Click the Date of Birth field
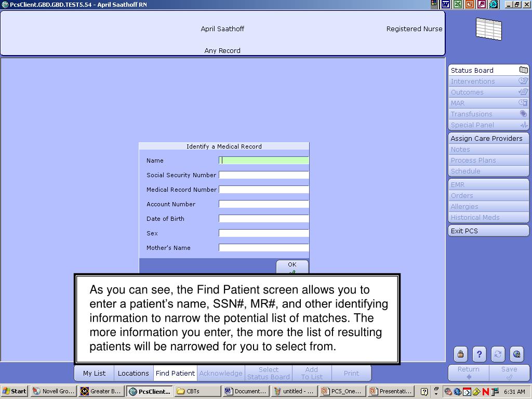 coord(263,219)
